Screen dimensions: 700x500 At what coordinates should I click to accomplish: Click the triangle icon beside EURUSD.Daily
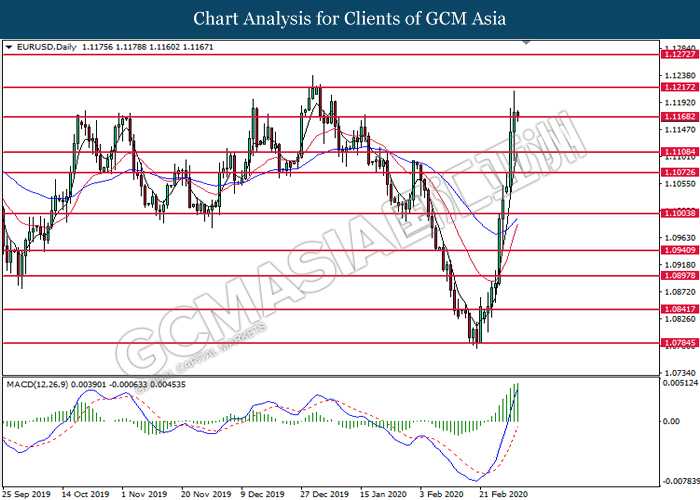click(x=10, y=46)
